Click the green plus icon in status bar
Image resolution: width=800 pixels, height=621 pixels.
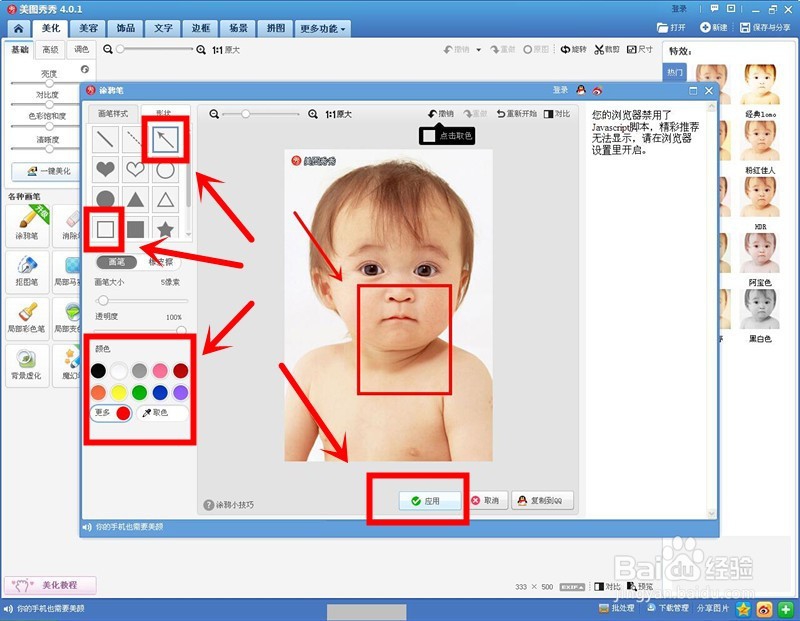(785, 609)
